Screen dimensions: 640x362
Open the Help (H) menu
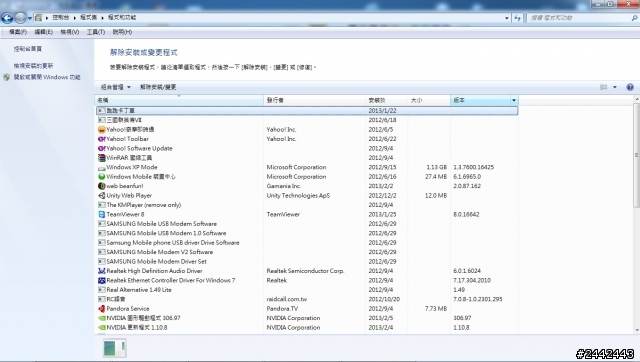tap(122, 32)
